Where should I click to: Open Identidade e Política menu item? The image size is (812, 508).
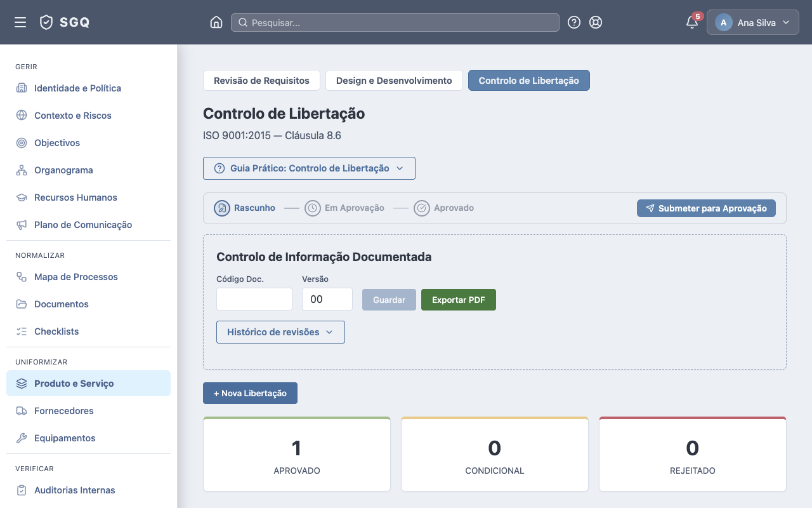pos(88,88)
